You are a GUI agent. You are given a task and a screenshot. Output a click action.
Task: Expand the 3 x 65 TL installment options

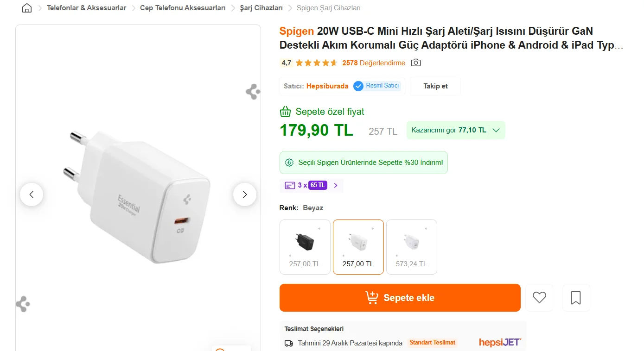click(311, 185)
